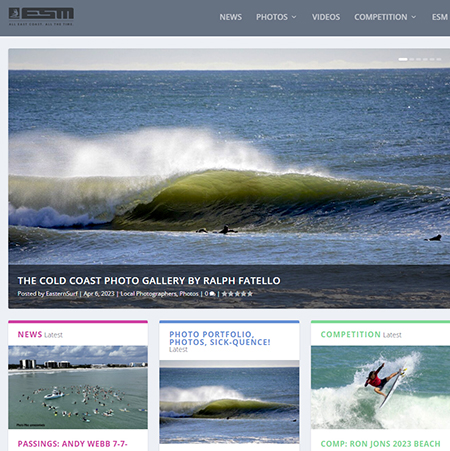The image size is (450, 451).
Task: Expand the PHOTOS dropdown chevron
Action: [x=294, y=17]
